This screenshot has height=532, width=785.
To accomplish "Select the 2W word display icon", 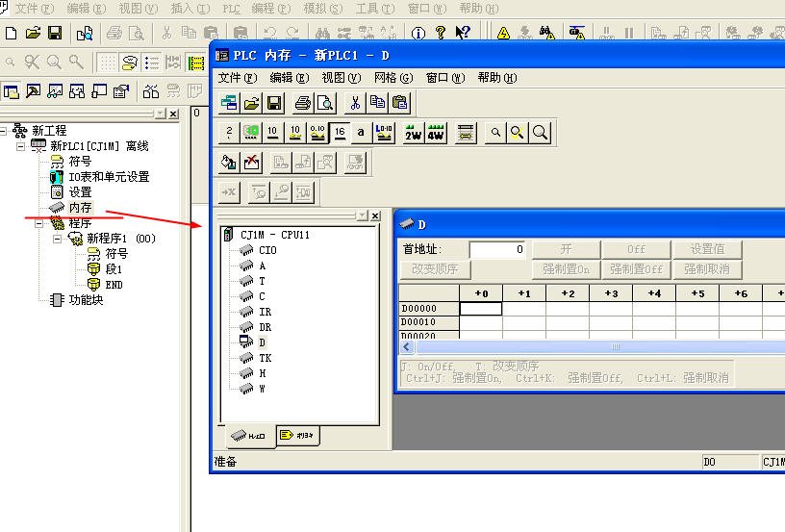I will (x=413, y=133).
